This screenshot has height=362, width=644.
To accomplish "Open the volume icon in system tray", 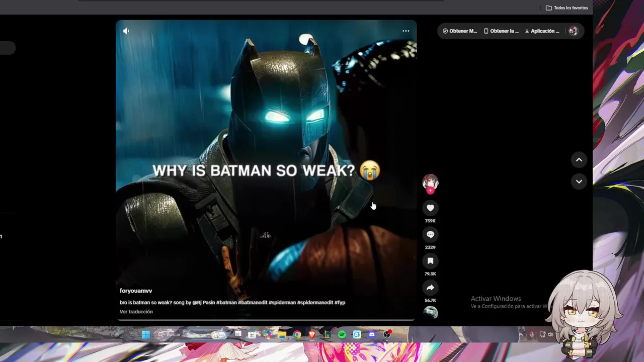I will tap(550, 334).
